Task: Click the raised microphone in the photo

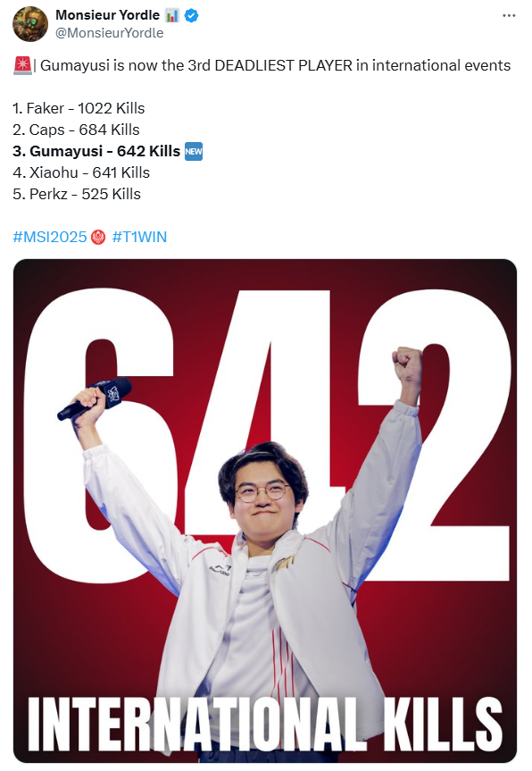Action: coord(96,398)
